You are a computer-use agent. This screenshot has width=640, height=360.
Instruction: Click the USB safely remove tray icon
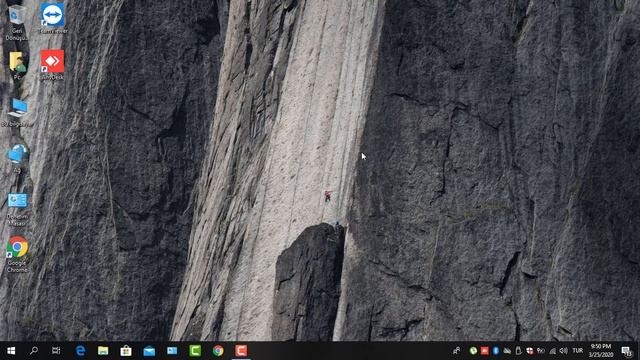coord(518,351)
